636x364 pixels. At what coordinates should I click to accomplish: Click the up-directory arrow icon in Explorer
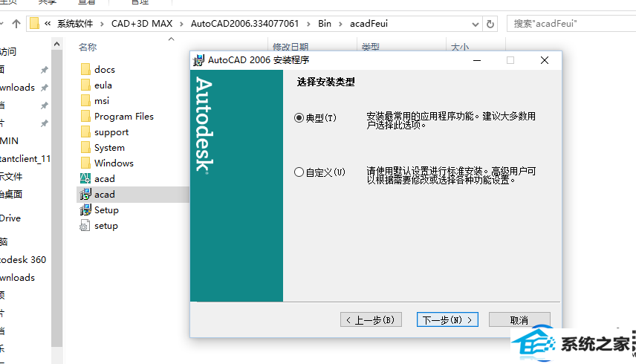pos(16,24)
